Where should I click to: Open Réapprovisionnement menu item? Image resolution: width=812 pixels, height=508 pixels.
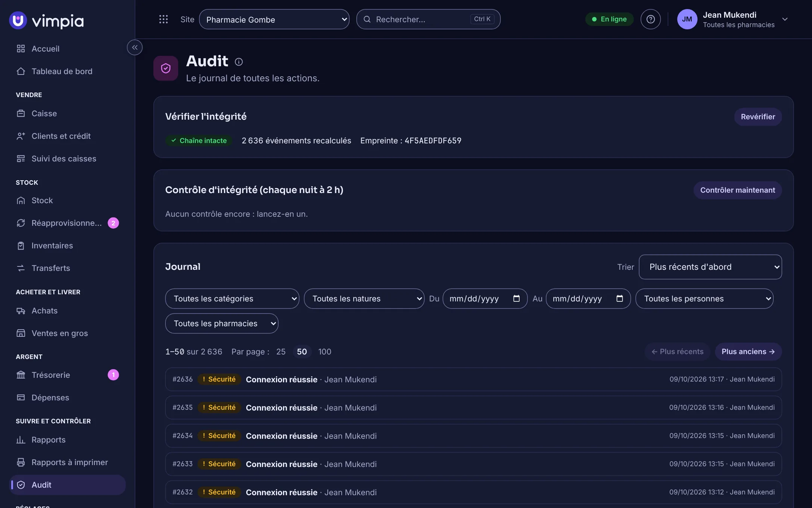[x=67, y=223]
